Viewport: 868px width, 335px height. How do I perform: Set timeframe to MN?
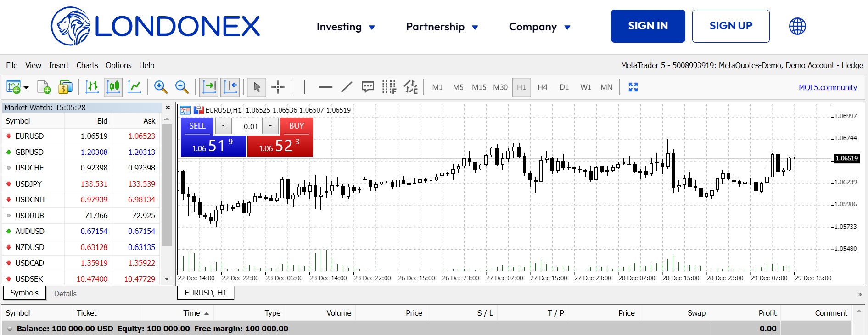[606, 87]
